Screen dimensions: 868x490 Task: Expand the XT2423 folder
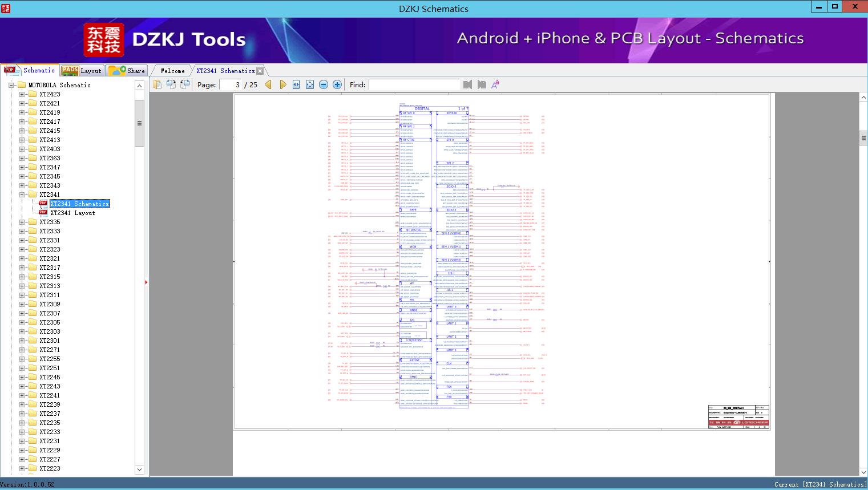point(22,94)
